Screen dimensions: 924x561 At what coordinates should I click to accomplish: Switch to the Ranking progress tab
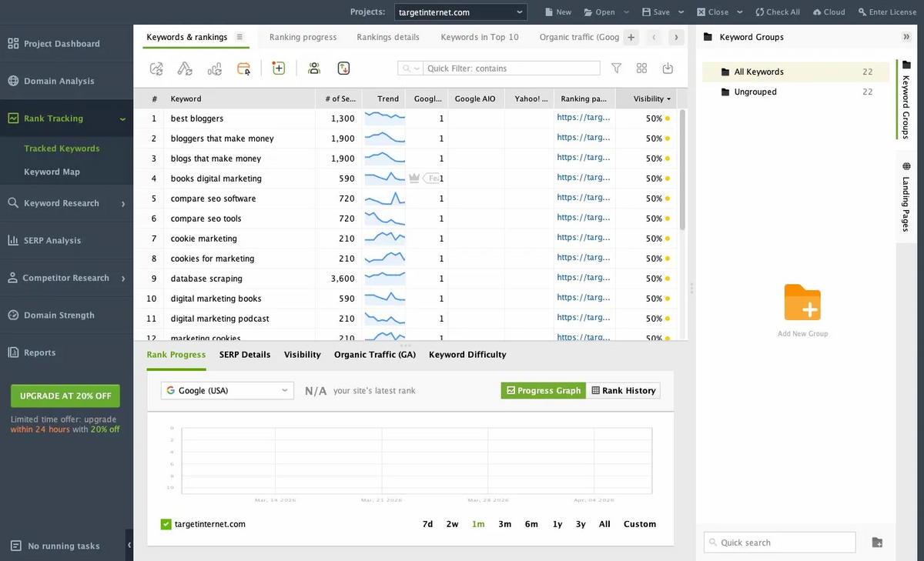tap(303, 37)
